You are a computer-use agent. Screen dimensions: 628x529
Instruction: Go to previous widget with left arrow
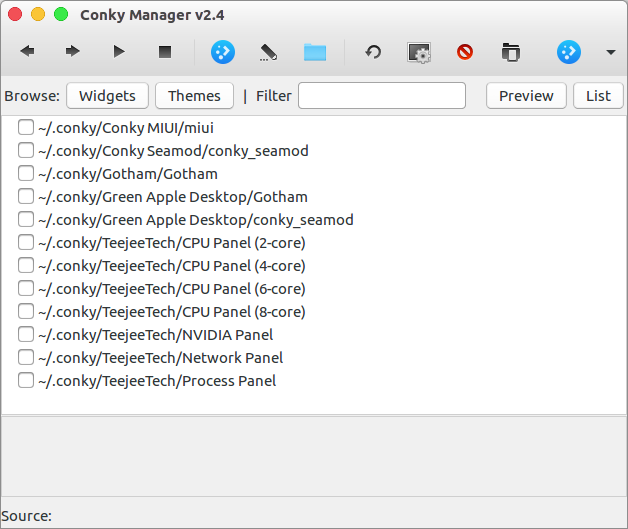coord(27,51)
